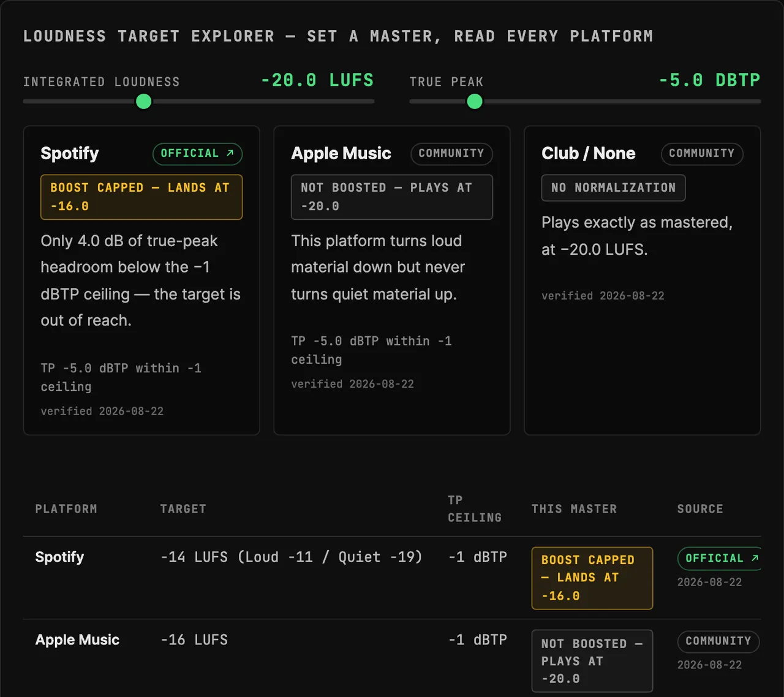
Task: Click the Club / None card title
Action: tap(589, 153)
